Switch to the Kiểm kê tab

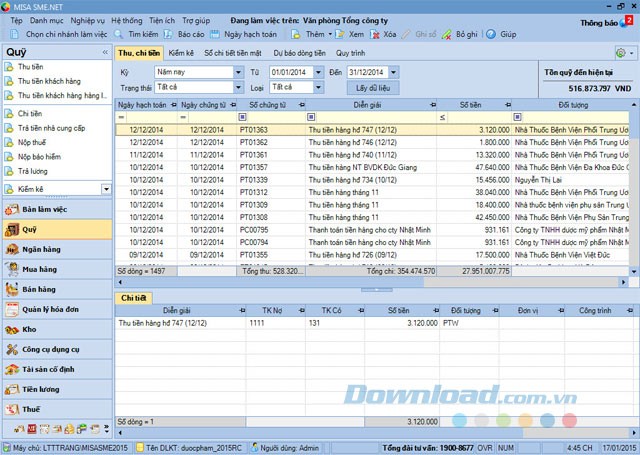coord(181,51)
